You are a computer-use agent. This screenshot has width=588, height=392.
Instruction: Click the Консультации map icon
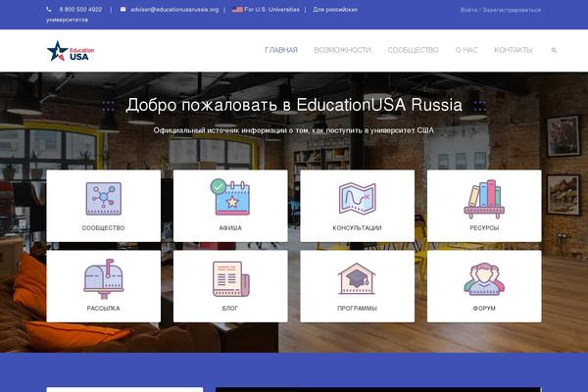(x=357, y=198)
